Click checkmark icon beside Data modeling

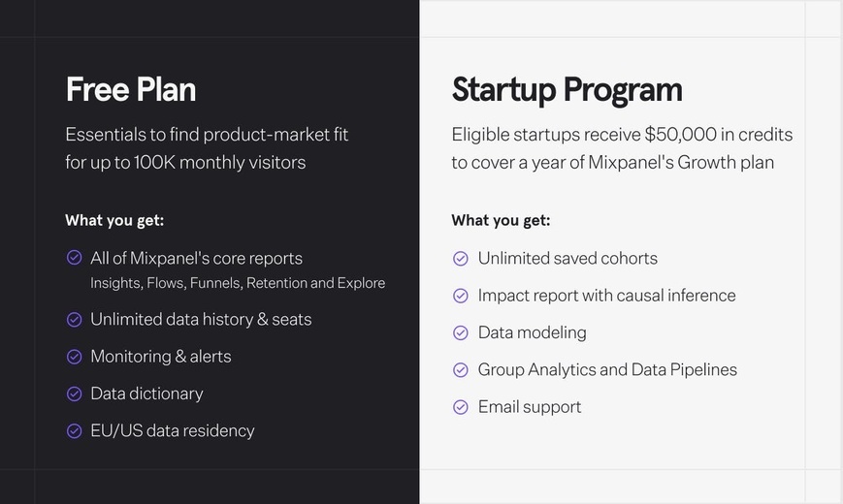pos(461,332)
